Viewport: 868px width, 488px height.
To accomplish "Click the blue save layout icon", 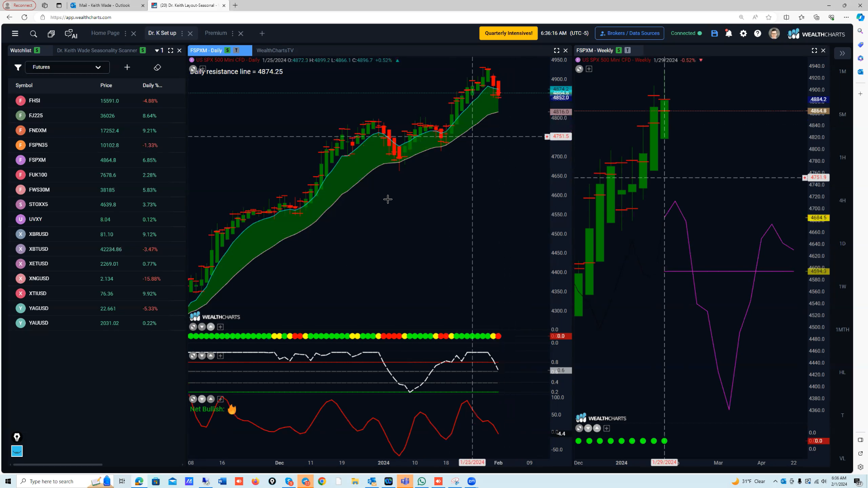I will pos(714,33).
